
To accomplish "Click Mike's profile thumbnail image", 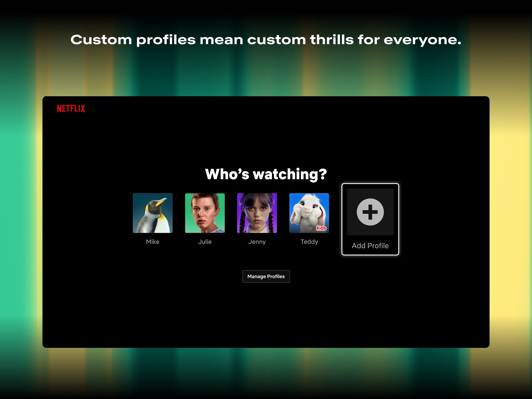I will (x=153, y=213).
